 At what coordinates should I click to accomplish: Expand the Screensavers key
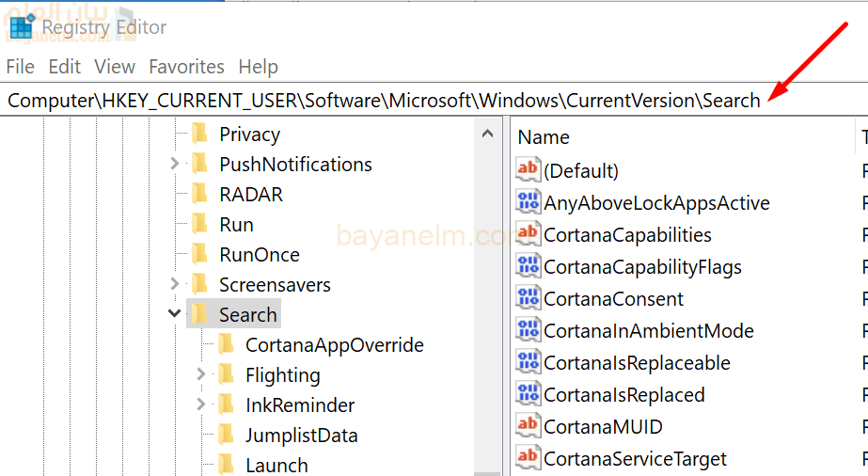(175, 284)
